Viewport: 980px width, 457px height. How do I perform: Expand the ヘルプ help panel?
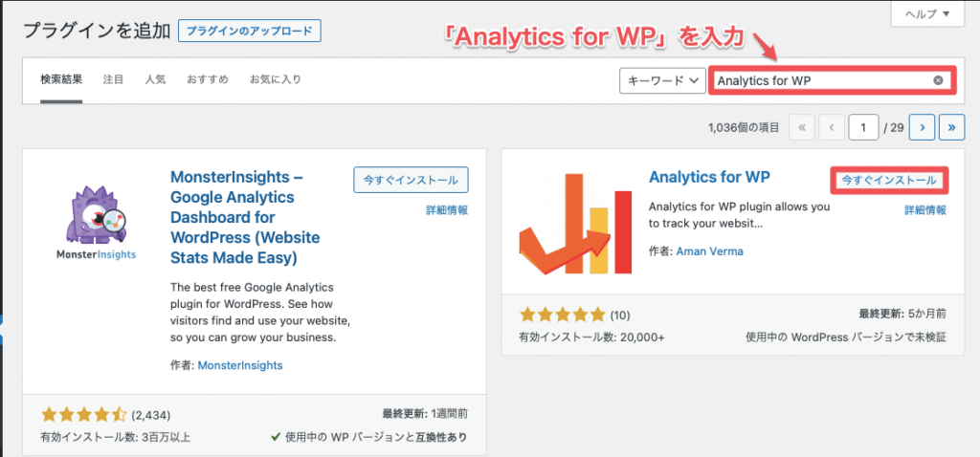(925, 14)
